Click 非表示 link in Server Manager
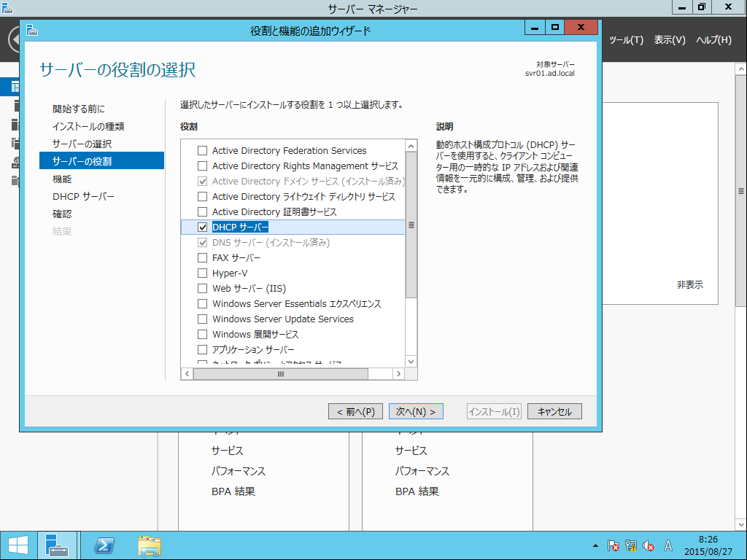 [x=690, y=285]
